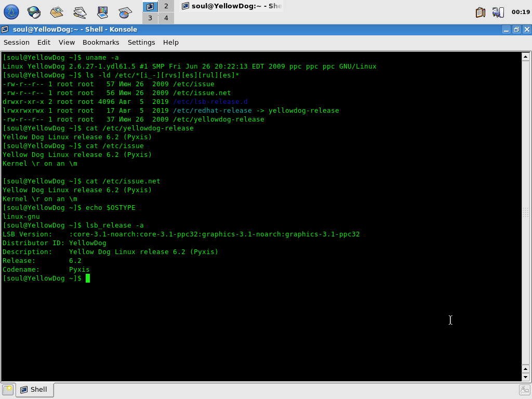Select the Shell session tab
This screenshot has height=399, width=532.
tap(35, 390)
